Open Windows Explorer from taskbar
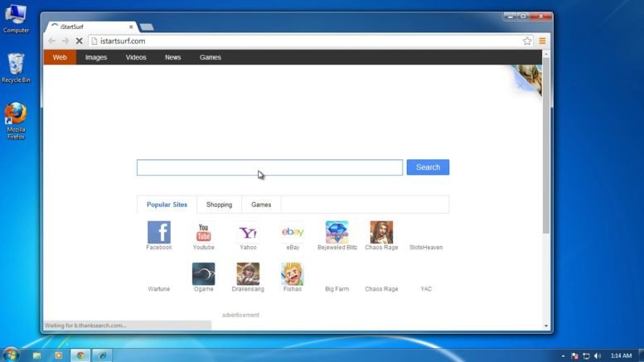Screen dimensions: 644x362 [x=37, y=355]
